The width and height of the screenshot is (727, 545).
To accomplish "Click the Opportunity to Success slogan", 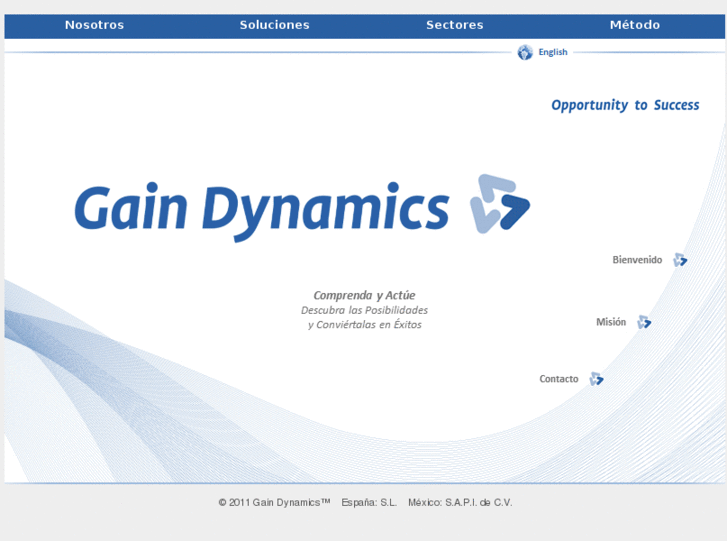I will click(x=625, y=105).
